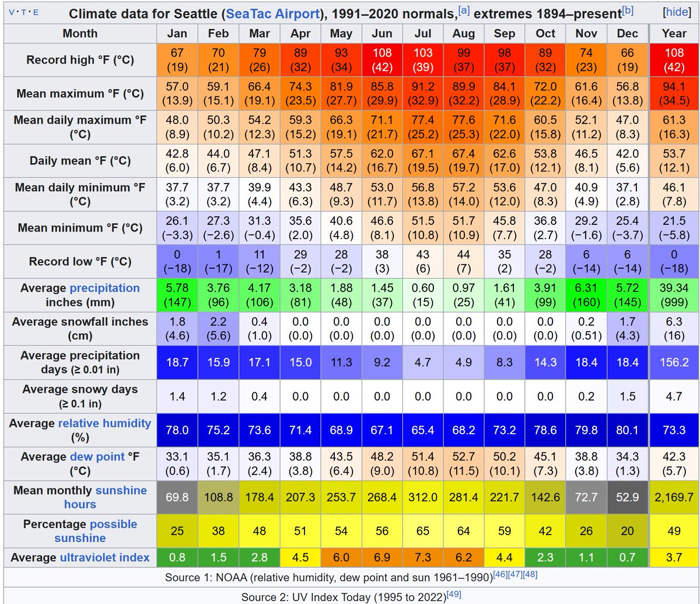The width and height of the screenshot is (700, 604).
Task: Select July ultraviolet index cell 7.3
Action: pos(423,558)
